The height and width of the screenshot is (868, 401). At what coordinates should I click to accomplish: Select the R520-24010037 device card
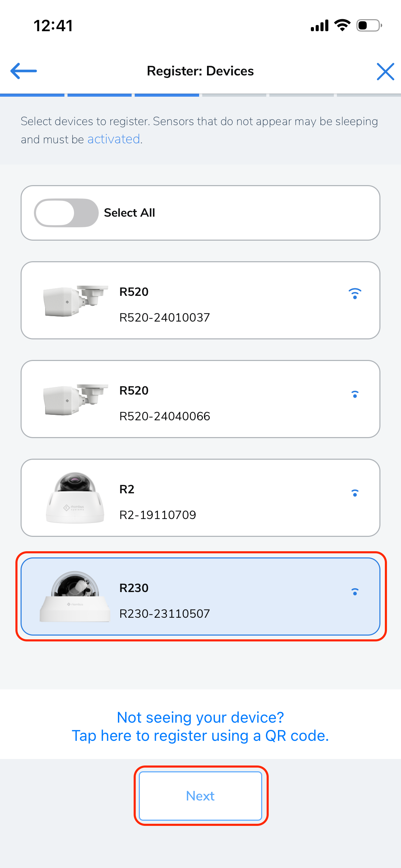200,300
